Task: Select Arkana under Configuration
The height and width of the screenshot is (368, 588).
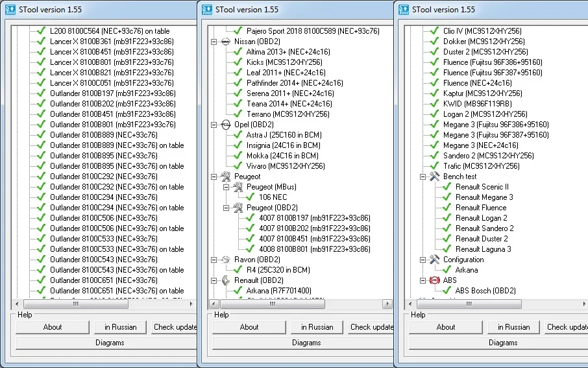Action: (466, 270)
